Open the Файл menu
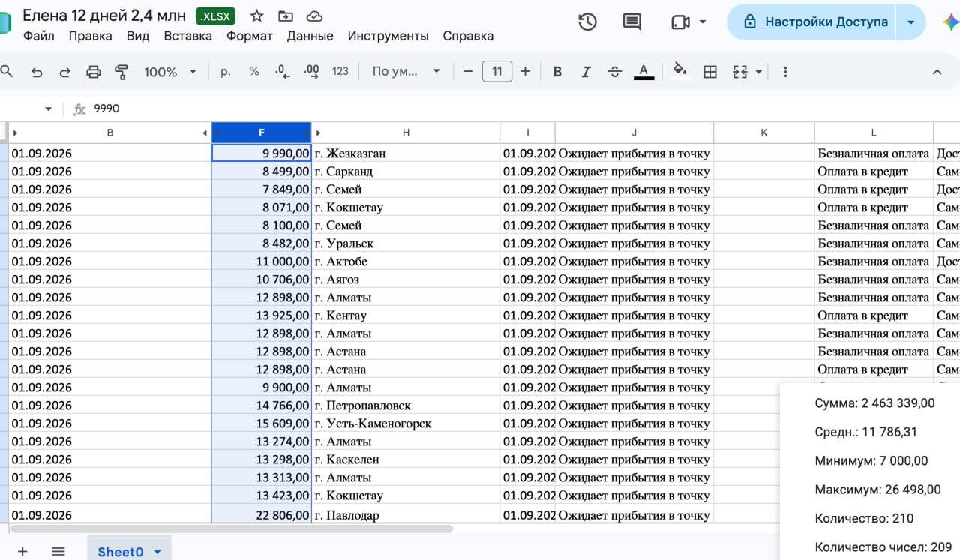 click(38, 36)
